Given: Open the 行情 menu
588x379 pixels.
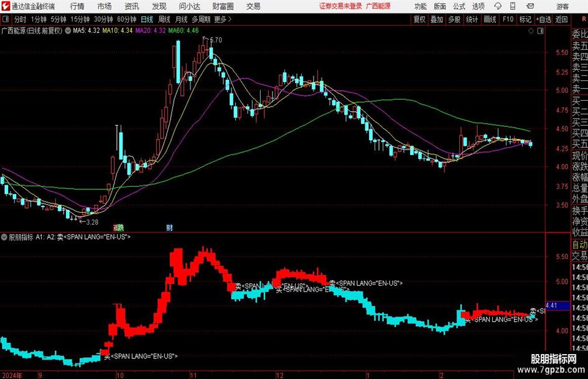Looking at the screenshot, I should pyautogui.click(x=77, y=6).
